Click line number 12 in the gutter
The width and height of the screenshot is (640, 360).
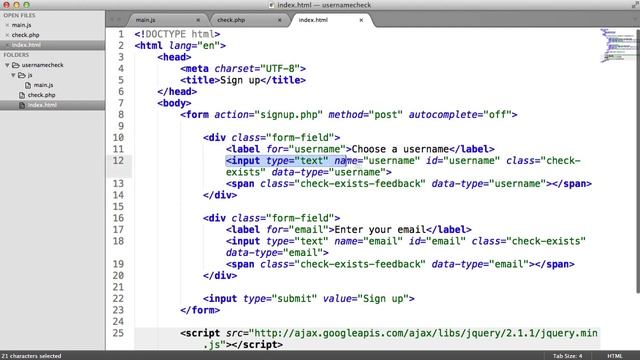pos(118,161)
